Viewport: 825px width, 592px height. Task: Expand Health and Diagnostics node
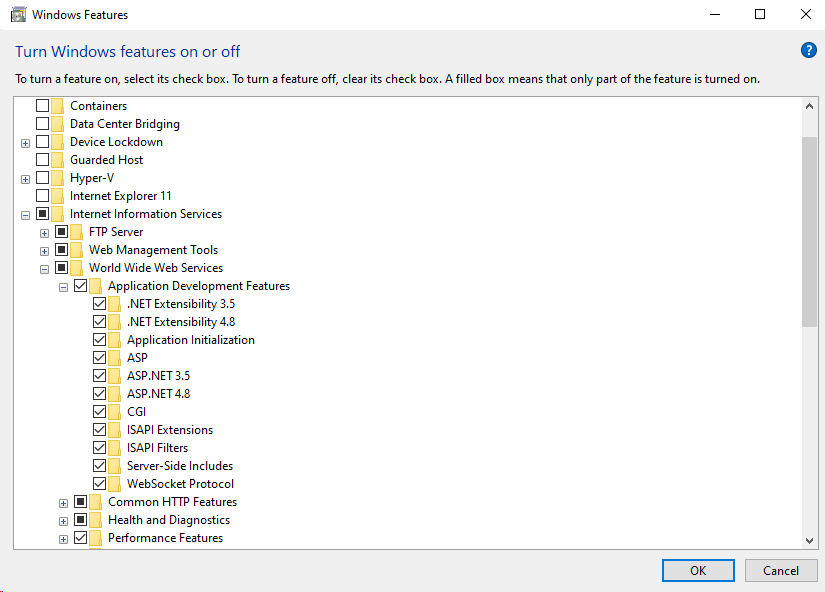63,521
